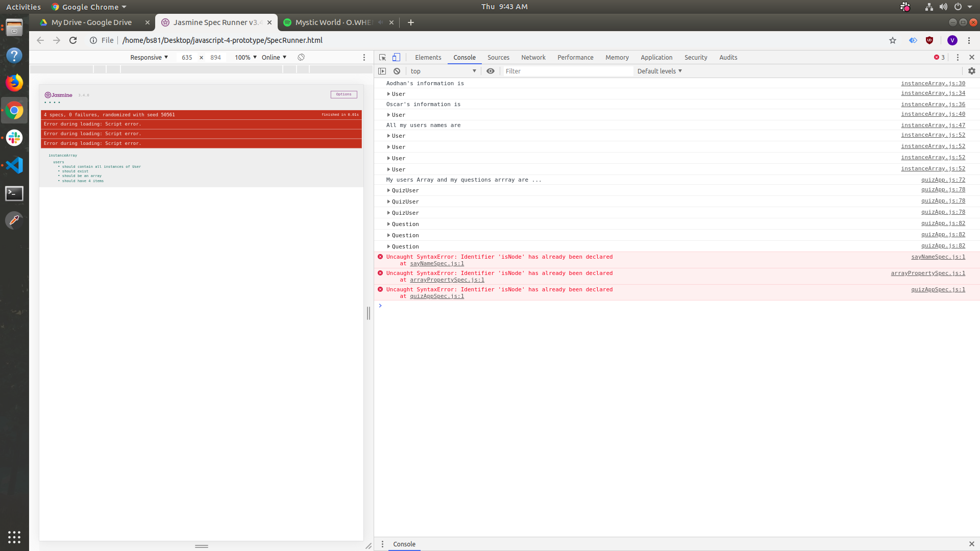Open console settings gear icon
The width and height of the screenshot is (980, 551).
(971, 71)
